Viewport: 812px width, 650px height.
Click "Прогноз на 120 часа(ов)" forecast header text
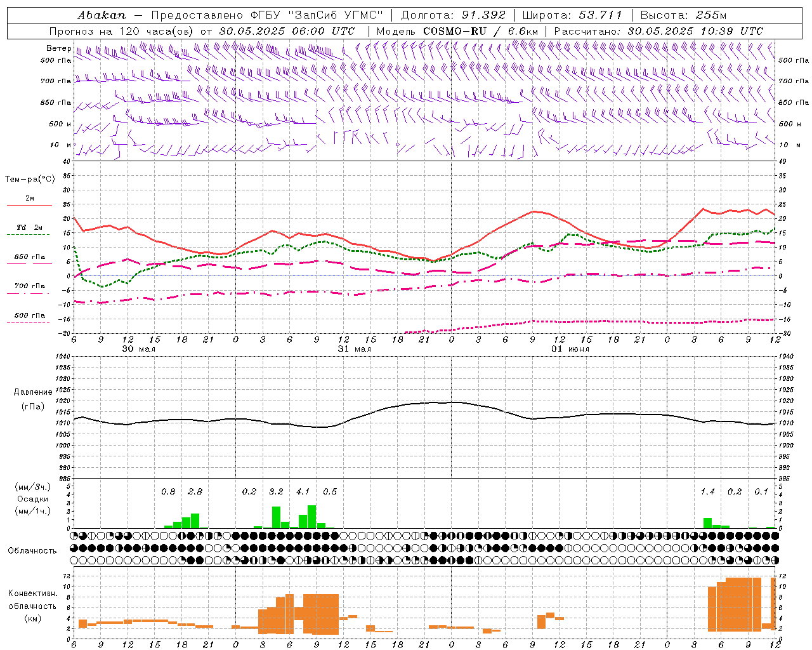[x=122, y=31]
